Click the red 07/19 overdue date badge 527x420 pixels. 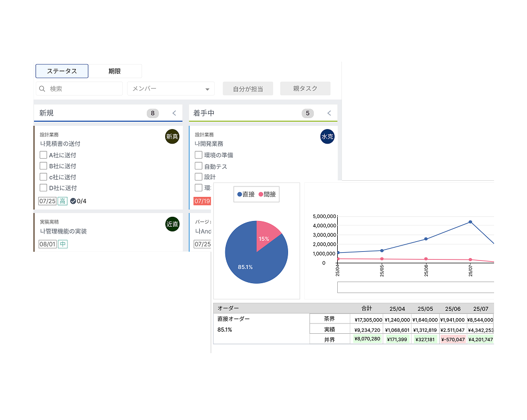click(x=202, y=201)
